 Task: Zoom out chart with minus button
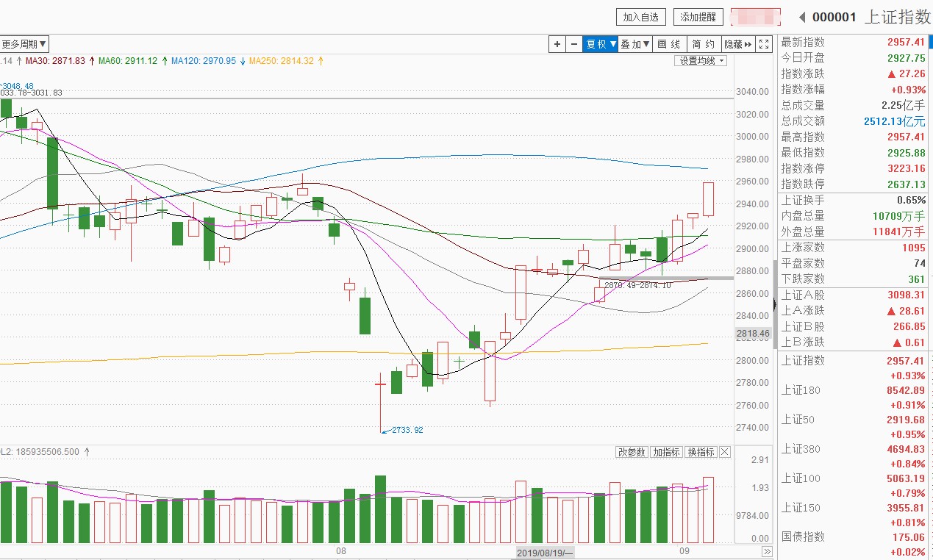point(574,44)
